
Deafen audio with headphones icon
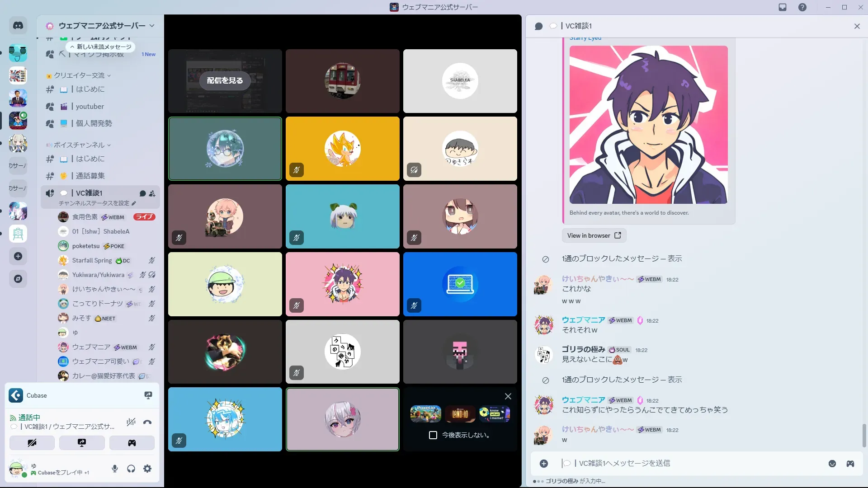coord(131,469)
